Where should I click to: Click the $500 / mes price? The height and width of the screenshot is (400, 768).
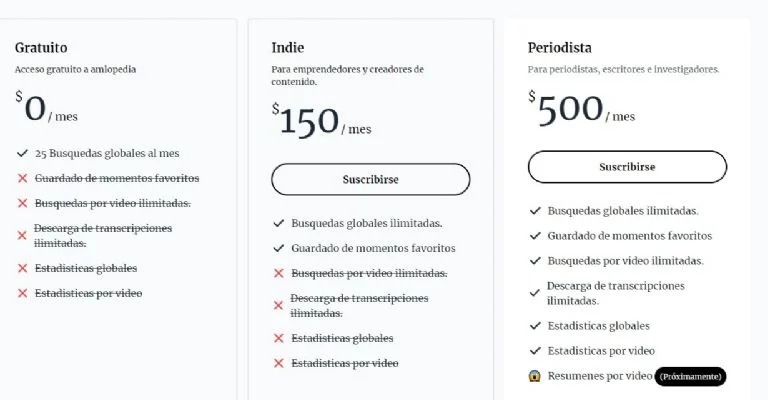(581, 111)
